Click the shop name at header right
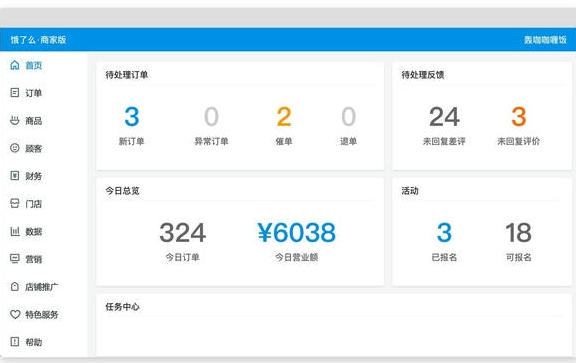Viewport: 576px width, 363px height. pos(545,40)
